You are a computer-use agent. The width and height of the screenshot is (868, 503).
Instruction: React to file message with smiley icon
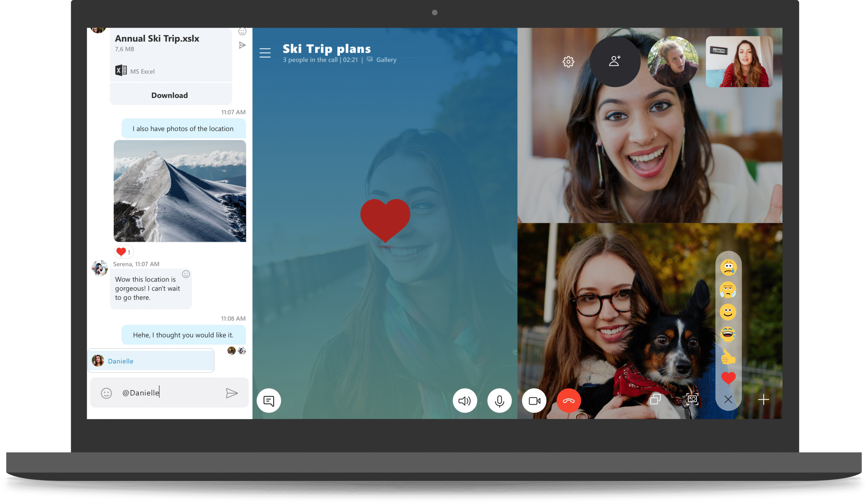click(x=242, y=32)
